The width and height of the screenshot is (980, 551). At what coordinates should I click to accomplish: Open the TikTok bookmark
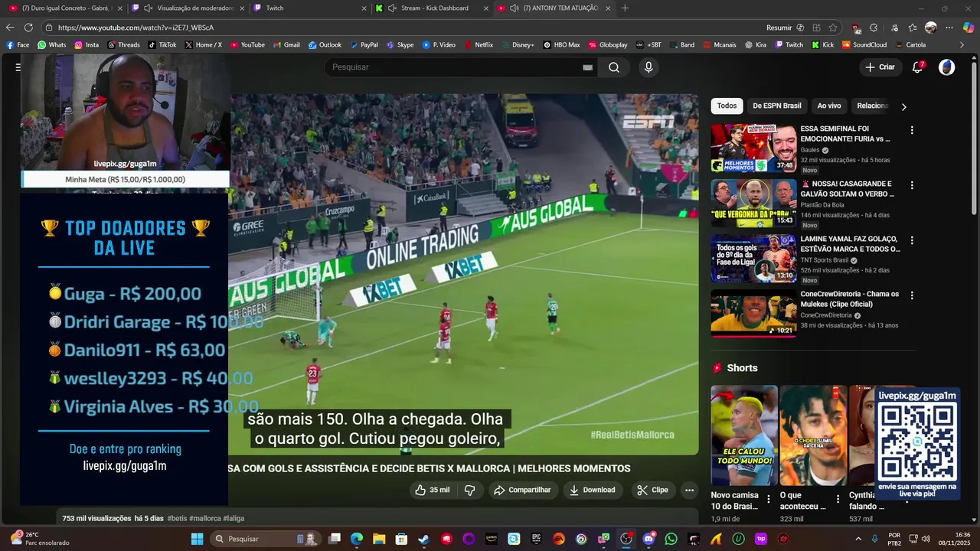[162, 44]
